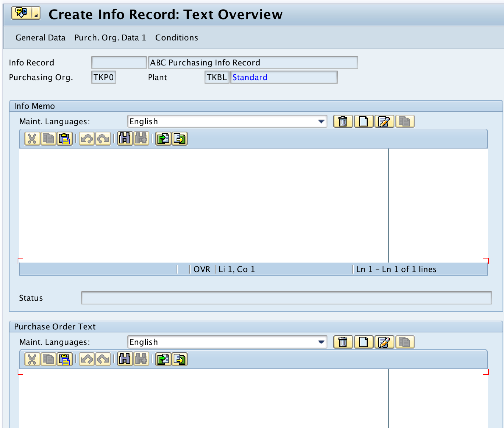This screenshot has width=504, height=428.
Task: Click the Standard text field
Action: 284,77
